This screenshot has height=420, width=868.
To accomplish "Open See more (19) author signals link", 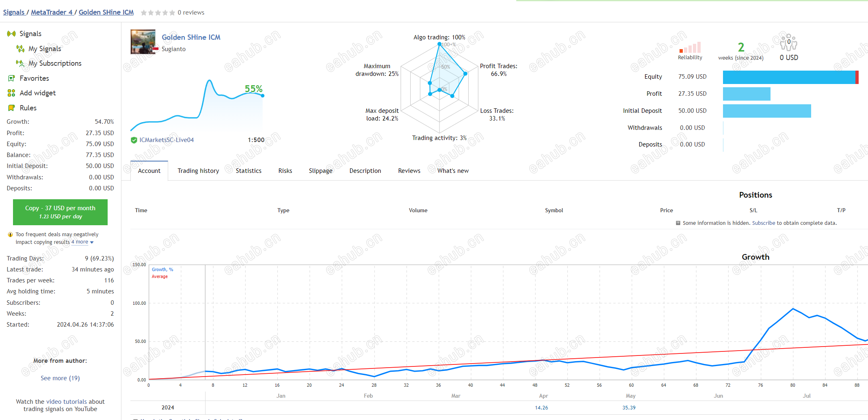I will (x=60, y=378).
